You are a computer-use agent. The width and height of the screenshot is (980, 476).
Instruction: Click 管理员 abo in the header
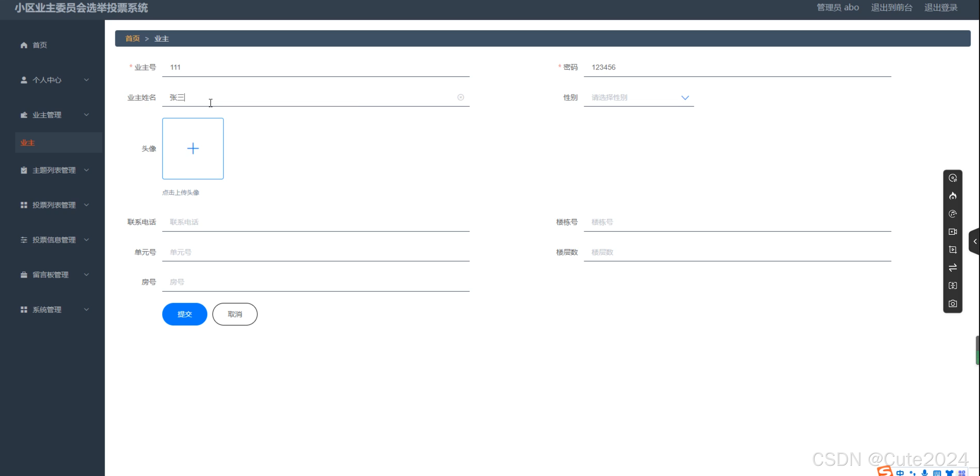(838, 8)
